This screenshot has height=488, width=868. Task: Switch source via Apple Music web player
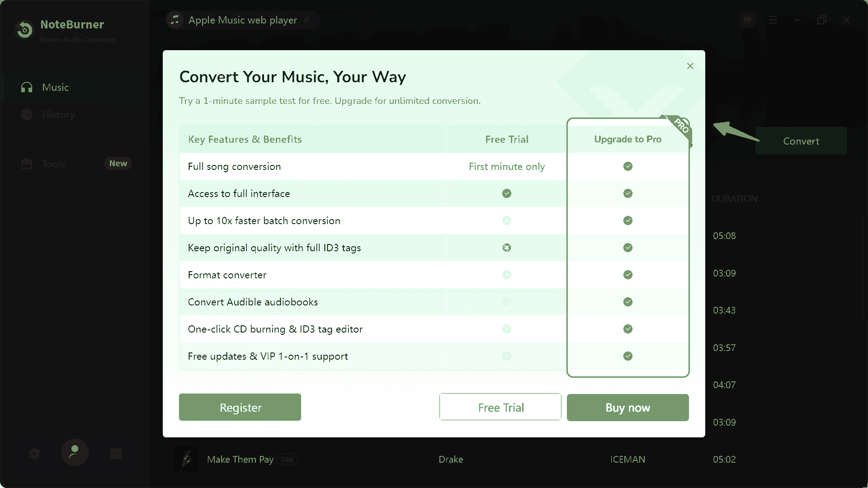click(243, 20)
